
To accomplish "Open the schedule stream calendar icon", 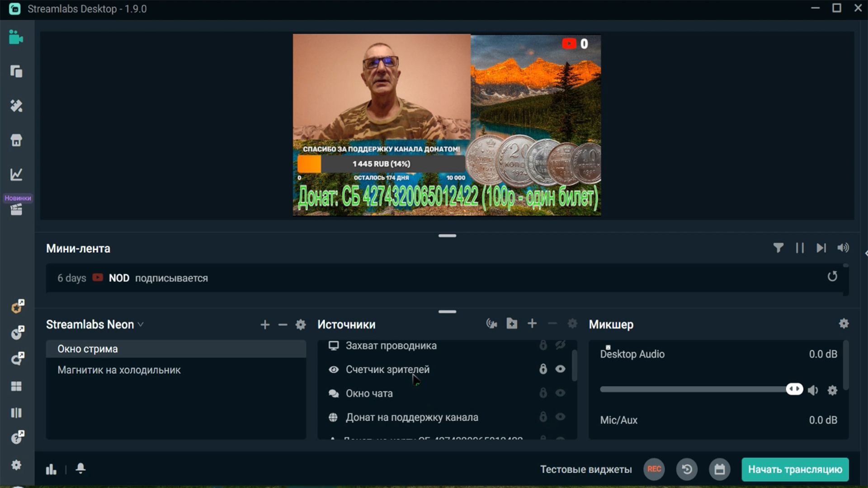I will click(720, 469).
